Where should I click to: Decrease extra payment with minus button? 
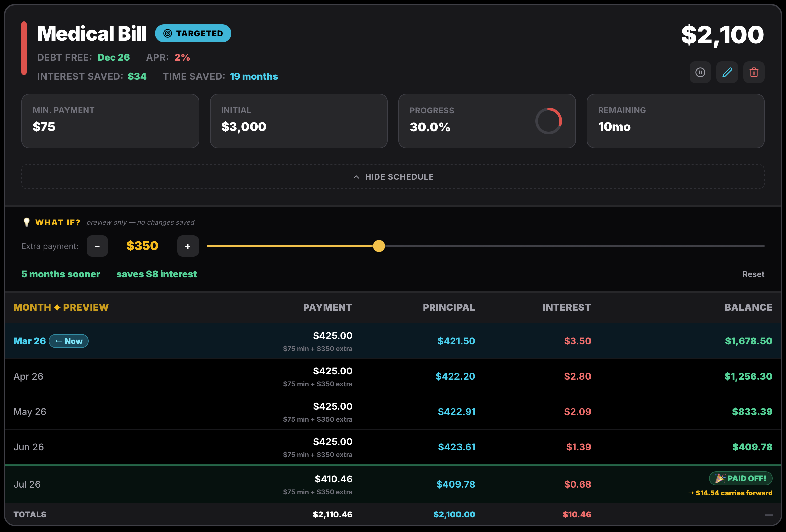point(97,246)
